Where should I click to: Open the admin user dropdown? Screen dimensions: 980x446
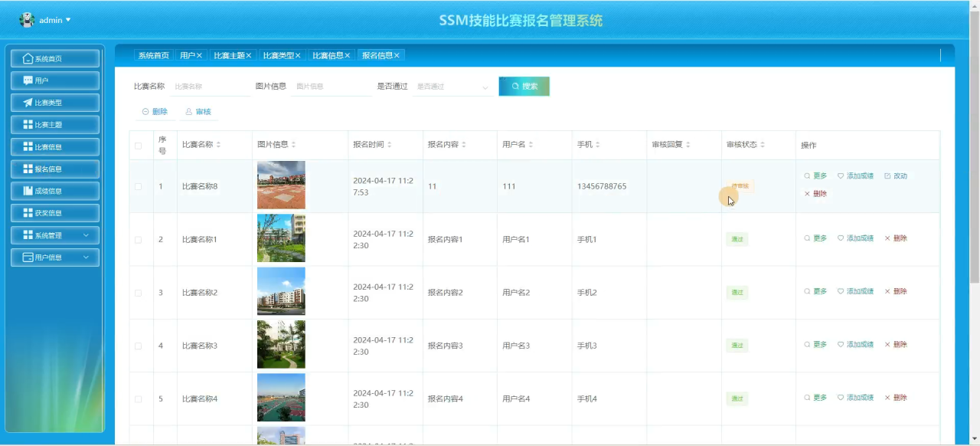click(55, 20)
